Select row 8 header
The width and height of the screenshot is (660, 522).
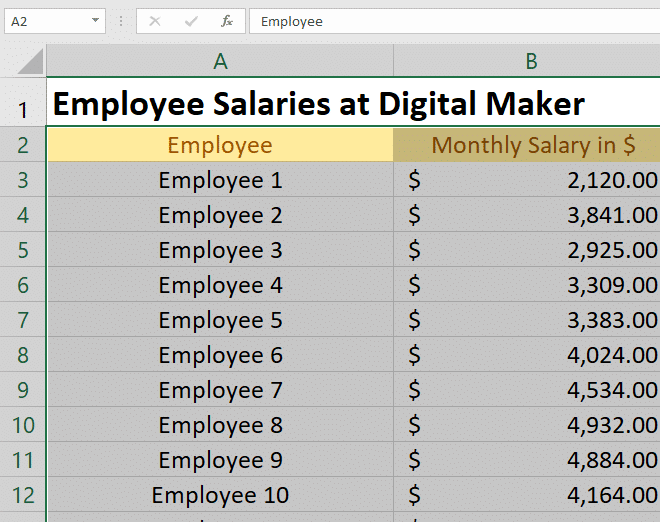pos(23,354)
